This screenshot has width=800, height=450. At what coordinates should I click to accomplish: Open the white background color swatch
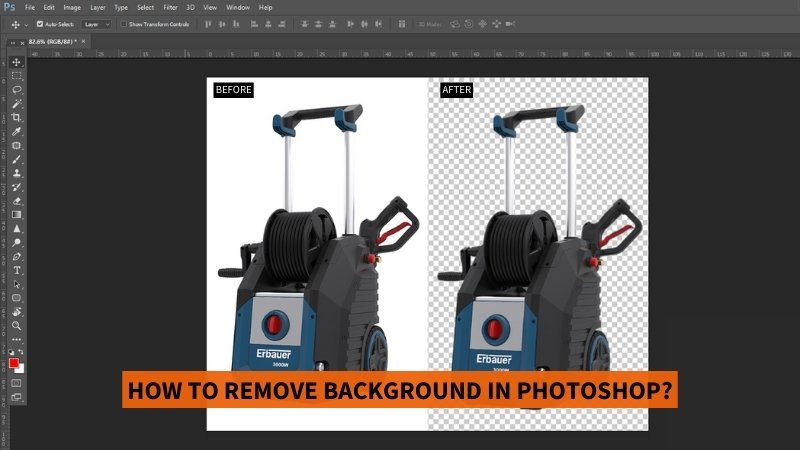coord(20,369)
